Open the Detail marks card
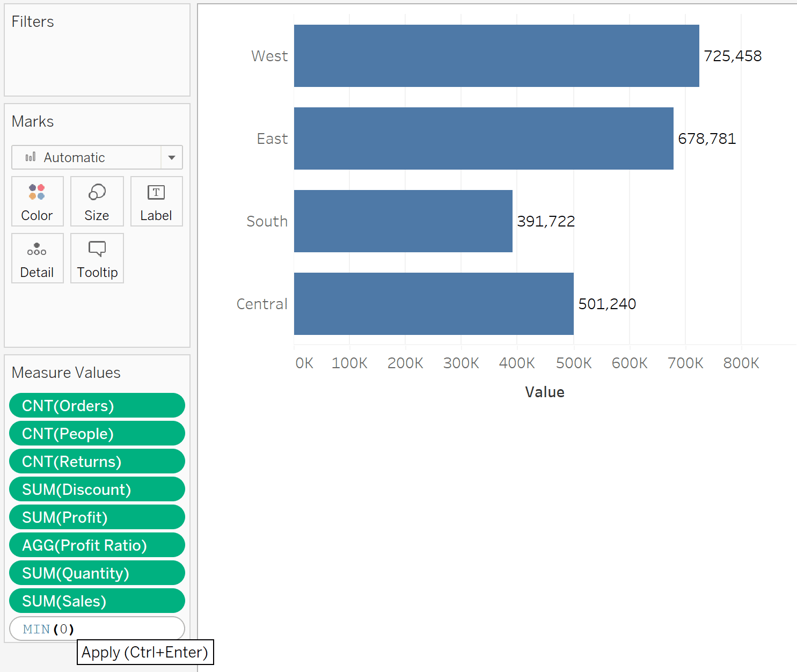Screen dimensions: 797x672 click(37, 258)
